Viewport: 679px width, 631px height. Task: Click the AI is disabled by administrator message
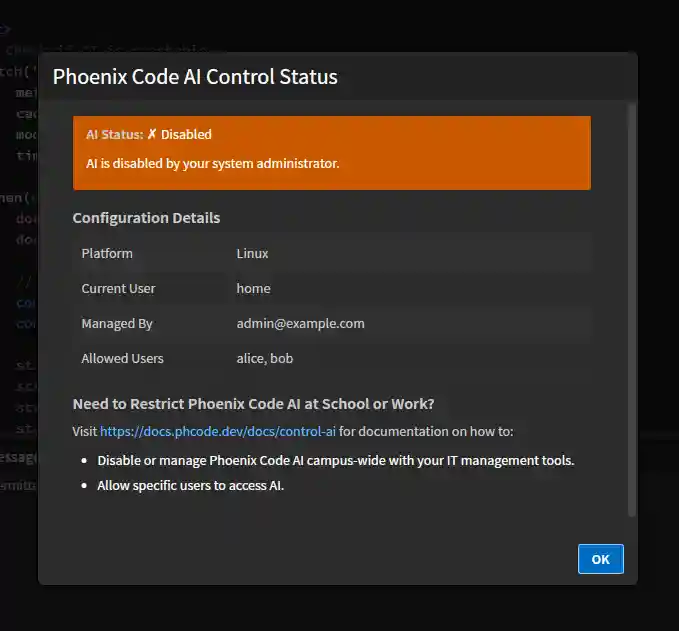pyautogui.click(x=213, y=163)
